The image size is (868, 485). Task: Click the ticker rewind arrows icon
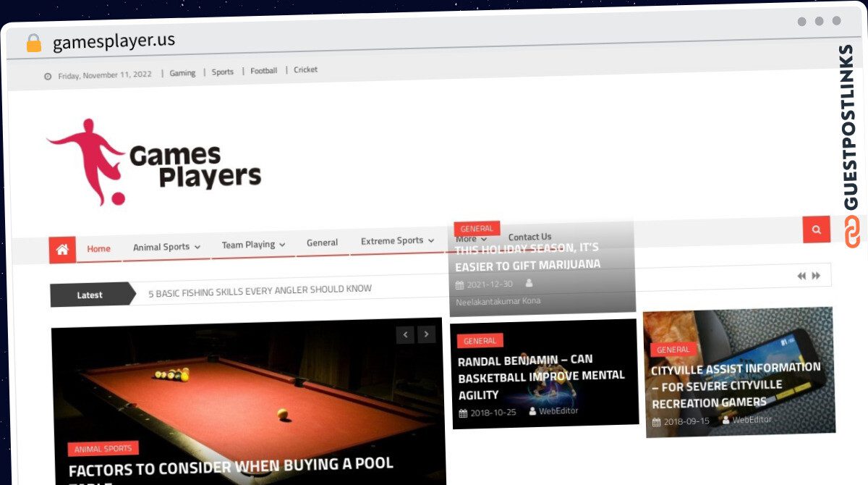[801, 276]
